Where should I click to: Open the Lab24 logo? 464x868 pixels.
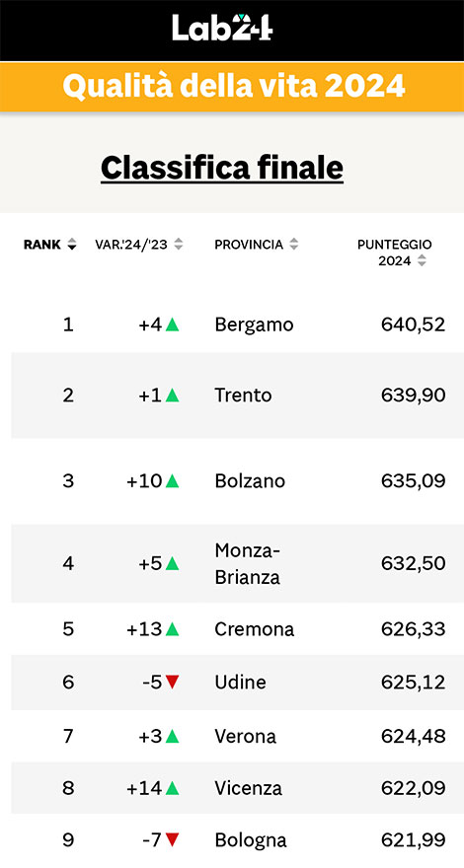point(222,28)
